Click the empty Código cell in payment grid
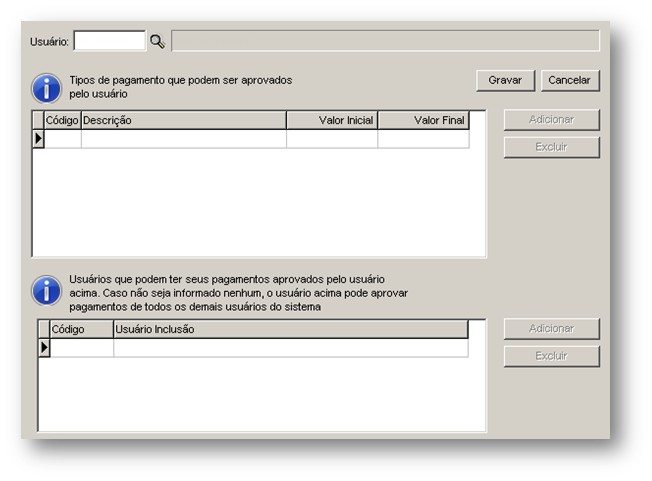This screenshot has height=481, width=652. [62, 139]
